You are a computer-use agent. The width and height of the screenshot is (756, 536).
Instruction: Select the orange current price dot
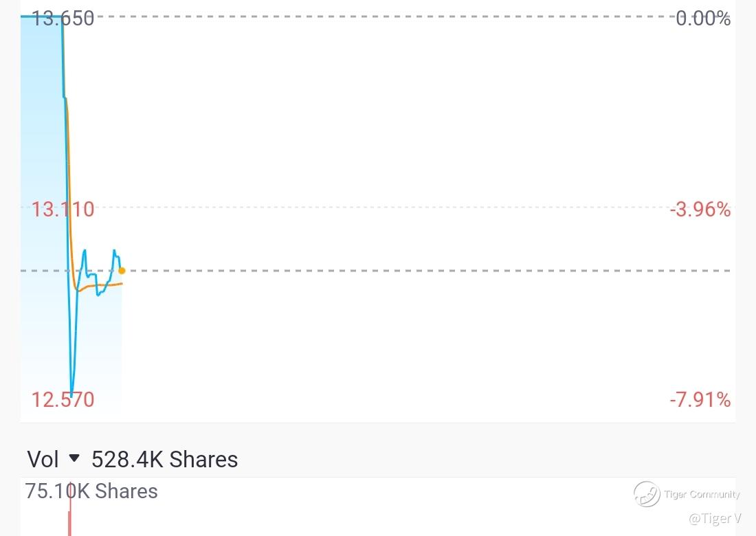click(122, 271)
